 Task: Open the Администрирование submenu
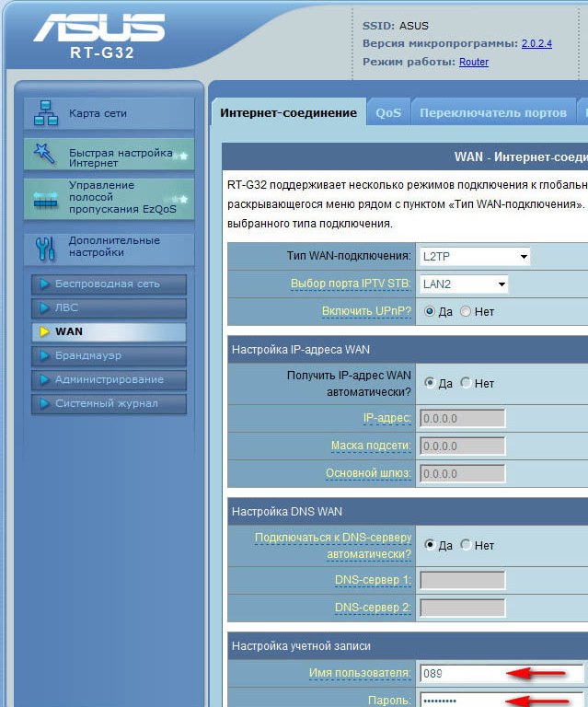[109, 379]
